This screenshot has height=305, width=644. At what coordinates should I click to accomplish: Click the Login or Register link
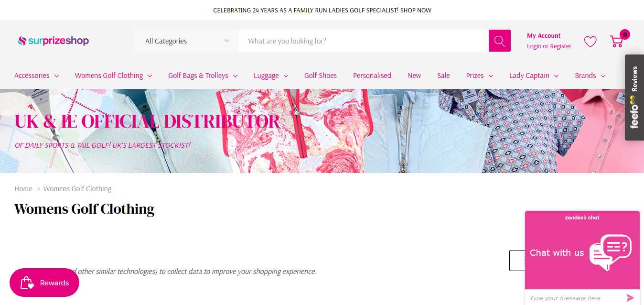click(x=549, y=46)
